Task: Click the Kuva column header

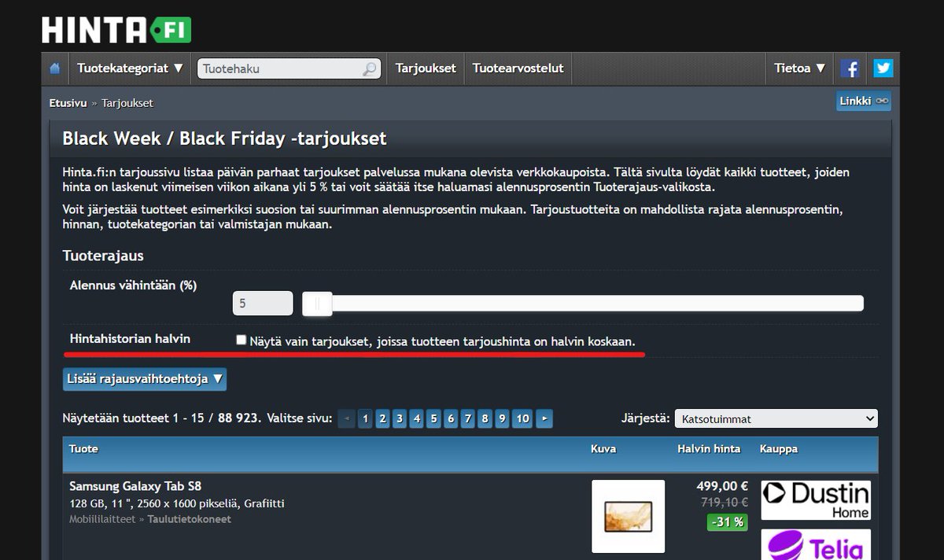Action: click(603, 449)
